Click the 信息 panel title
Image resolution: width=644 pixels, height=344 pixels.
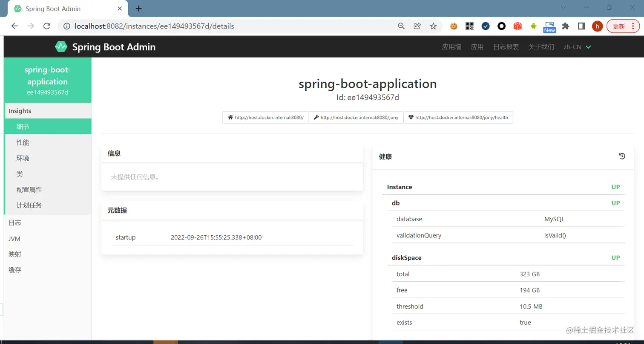point(114,153)
